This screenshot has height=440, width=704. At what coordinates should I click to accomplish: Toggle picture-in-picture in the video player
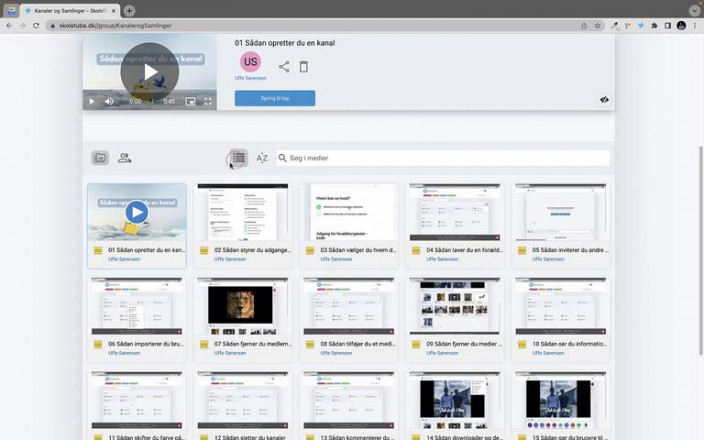point(190,101)
